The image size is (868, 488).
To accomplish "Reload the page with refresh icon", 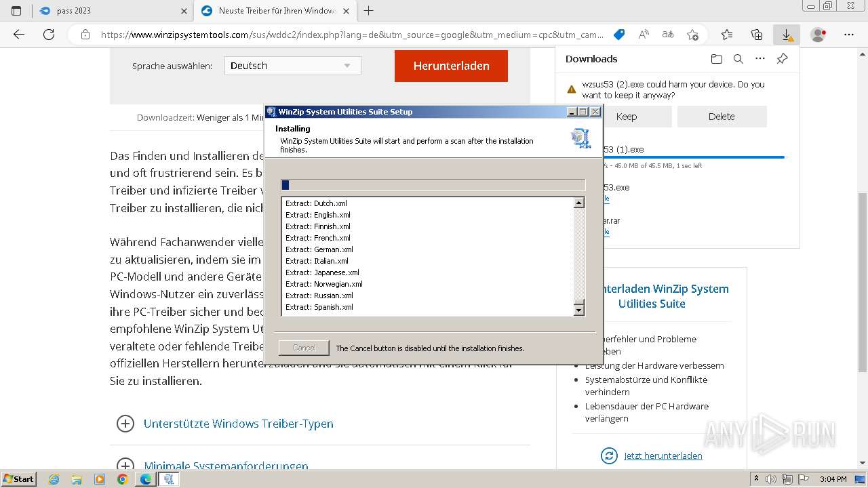I will 49,35.
